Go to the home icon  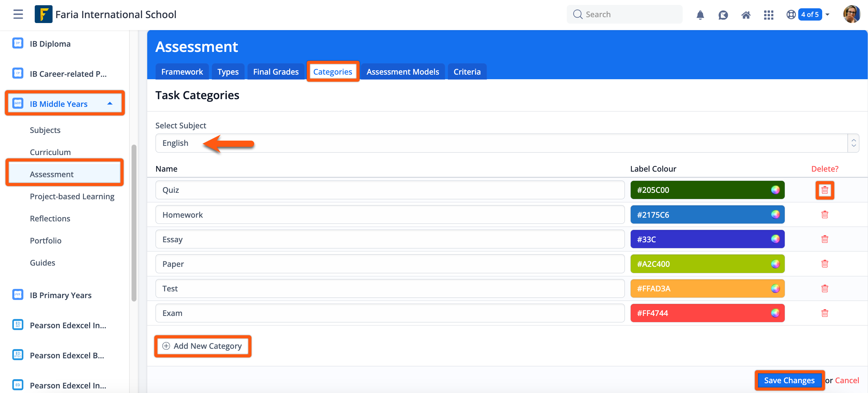click(x=746, y=15)
